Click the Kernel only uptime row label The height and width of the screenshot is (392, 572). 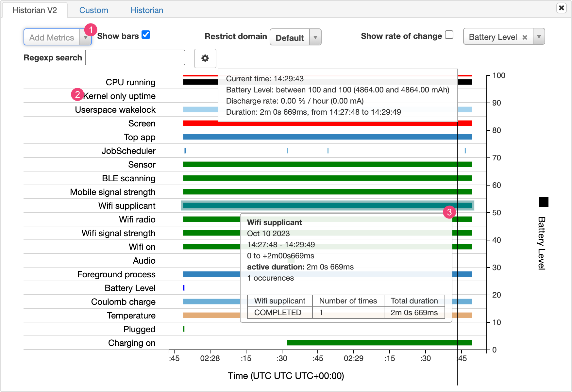(120, 96)
